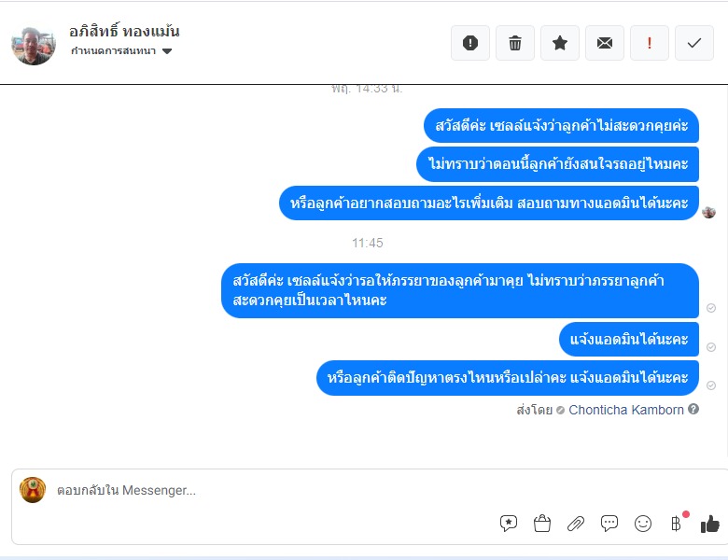Star this conversation as follow up

pos(559,43)
